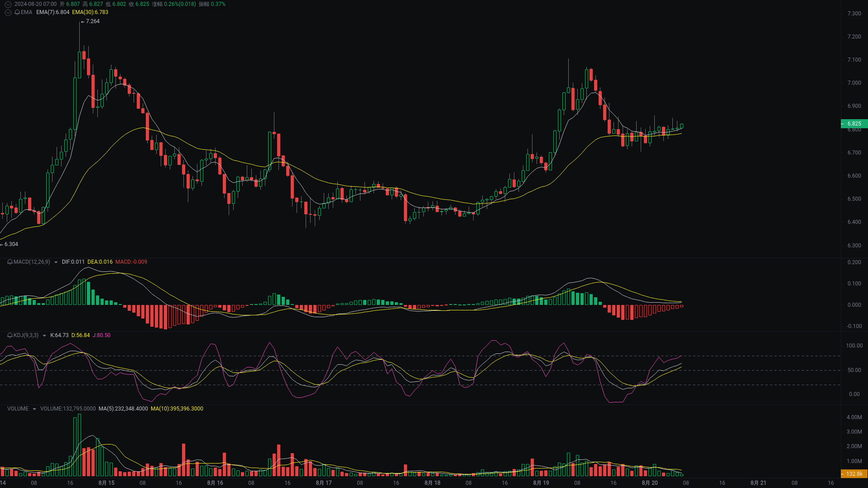Click the close price 6.825 in header

pyautogui.click(x=142, y=4)
